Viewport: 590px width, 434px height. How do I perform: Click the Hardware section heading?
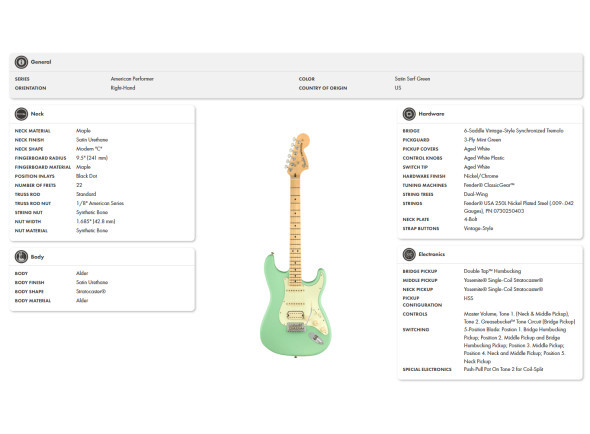click(x=431, y=114)
